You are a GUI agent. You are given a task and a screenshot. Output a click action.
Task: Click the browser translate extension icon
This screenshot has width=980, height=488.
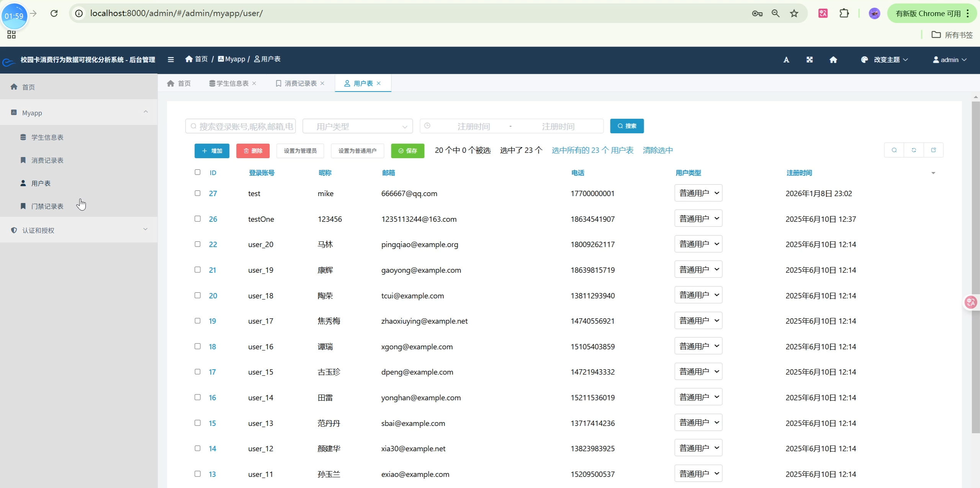tap(823, 13)
